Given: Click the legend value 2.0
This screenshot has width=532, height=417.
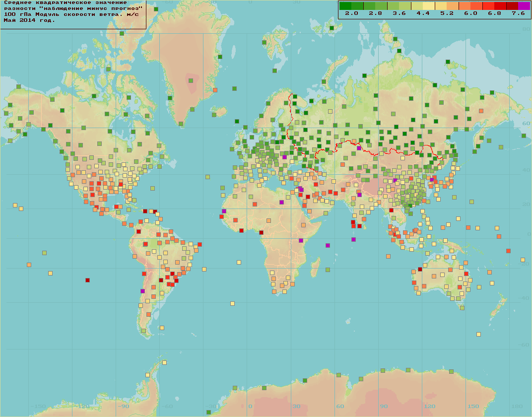Looking at the screenshot, I should 351,13.
